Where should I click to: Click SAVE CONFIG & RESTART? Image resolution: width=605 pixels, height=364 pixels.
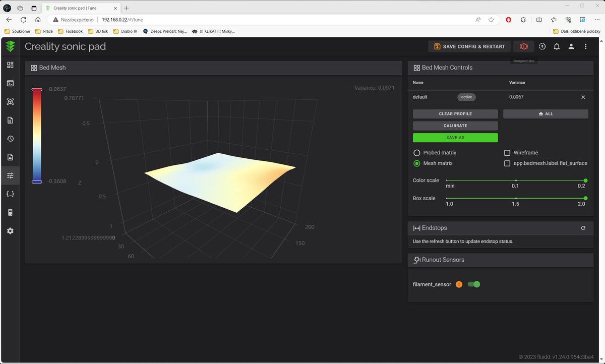(x=469, y=46)
